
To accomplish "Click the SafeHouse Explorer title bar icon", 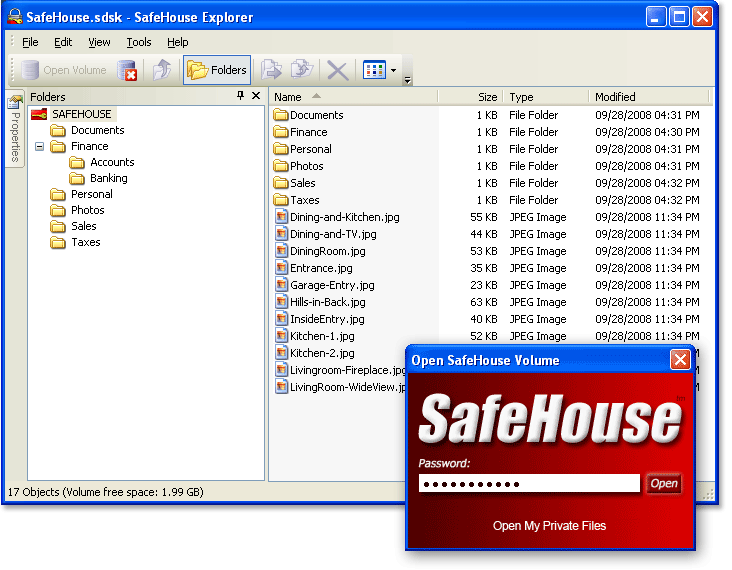I will point(15,17).
